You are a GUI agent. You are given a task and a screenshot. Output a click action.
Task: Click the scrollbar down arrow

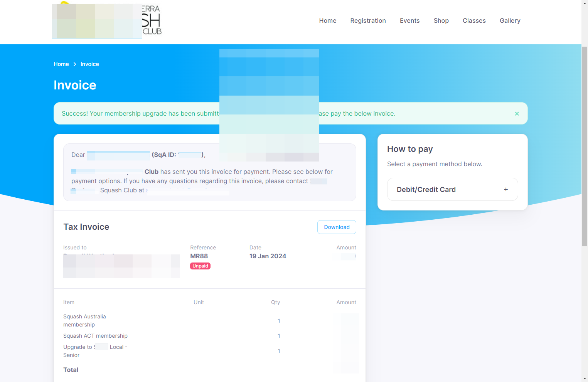point(585,379)
